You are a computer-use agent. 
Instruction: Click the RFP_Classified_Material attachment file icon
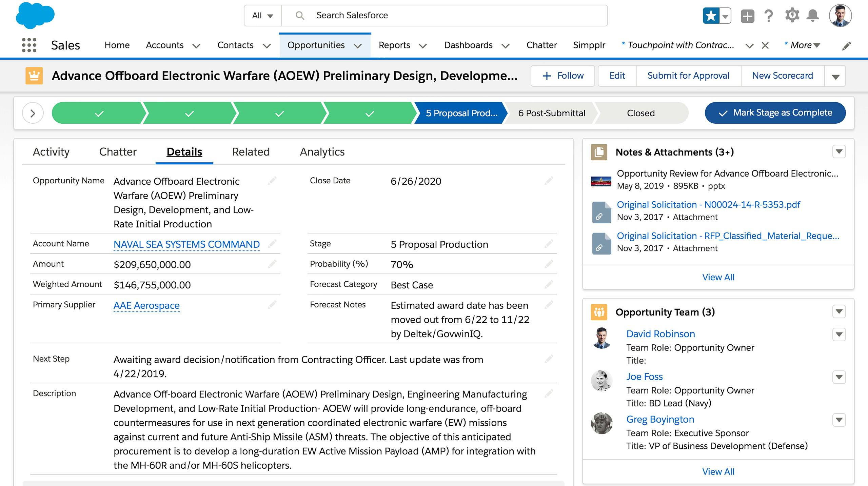(x=601, y=243)
